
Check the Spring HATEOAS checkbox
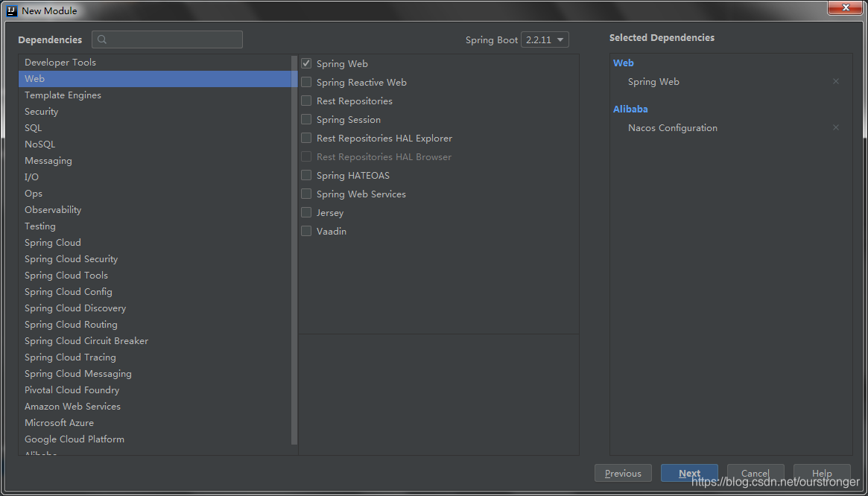coord(306,176)
